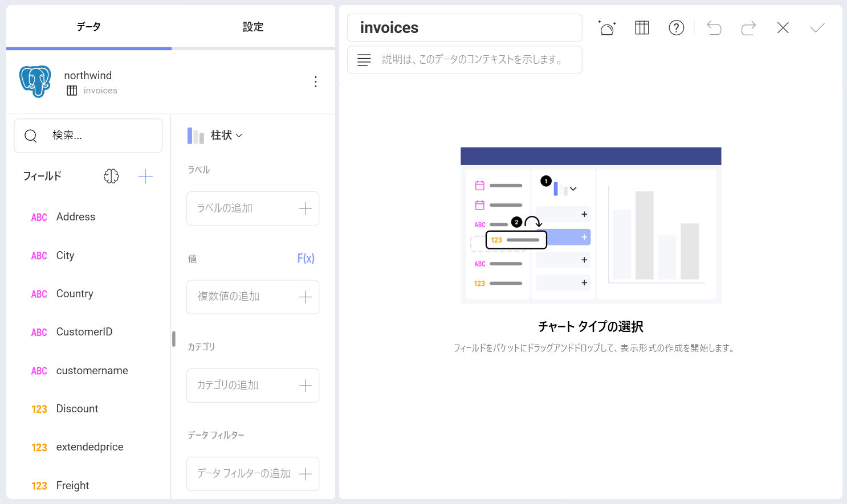
Task: Click the plus in 複数値の追加 box
Action: [x=306, y=297]
